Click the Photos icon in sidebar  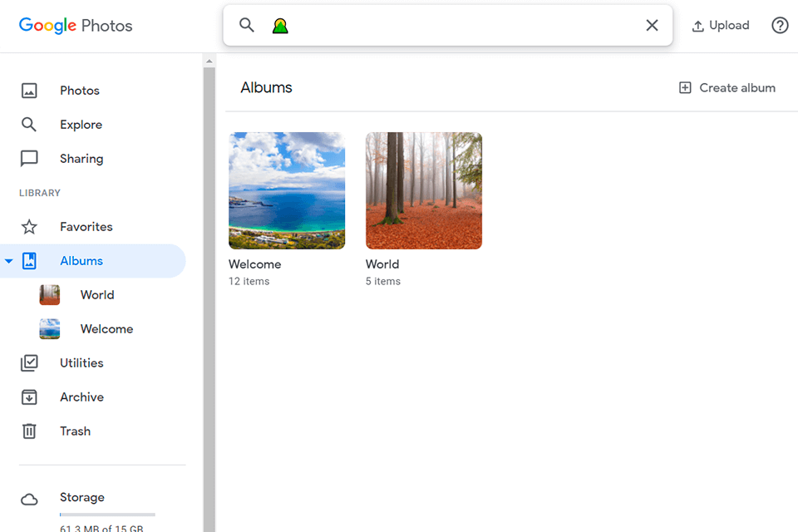pyautogui.click(x=29, y=91)
